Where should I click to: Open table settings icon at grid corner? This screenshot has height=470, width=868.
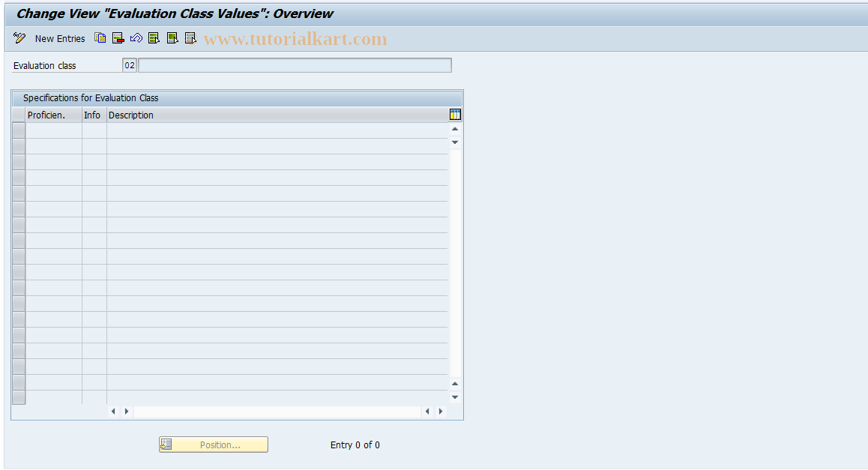point(455,115)
